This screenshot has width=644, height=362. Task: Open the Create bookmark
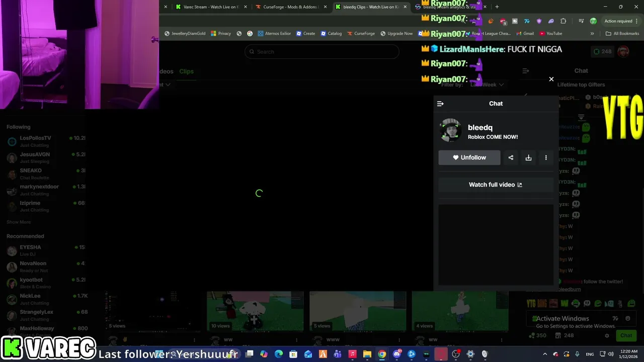(306, 34)
